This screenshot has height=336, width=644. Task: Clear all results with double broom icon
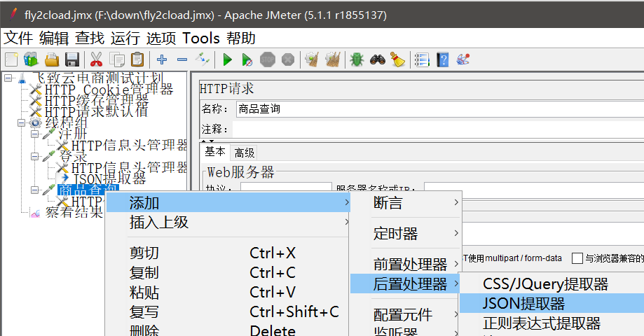(333, 60)
